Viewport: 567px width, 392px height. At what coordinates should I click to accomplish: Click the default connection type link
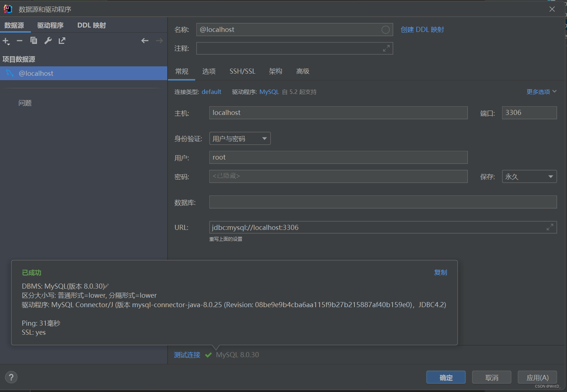tap(211, 92)
